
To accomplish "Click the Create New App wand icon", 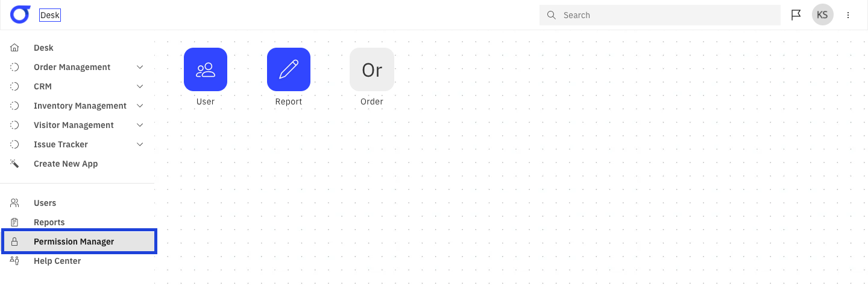I will pos(15,164).
